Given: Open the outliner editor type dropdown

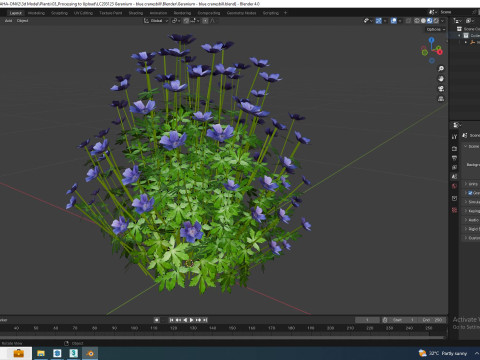Looking at the screenshot, I should [458, 21].
